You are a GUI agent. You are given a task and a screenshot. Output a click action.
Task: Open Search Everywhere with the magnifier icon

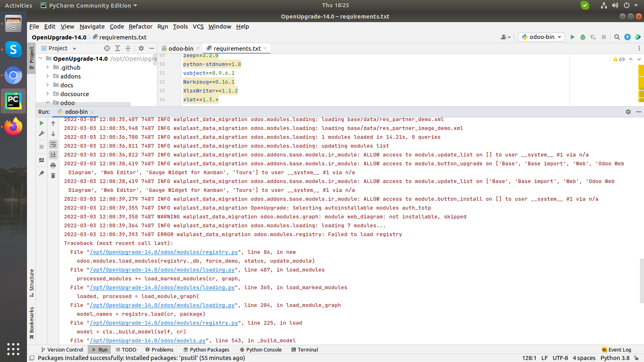coord(617,37)
